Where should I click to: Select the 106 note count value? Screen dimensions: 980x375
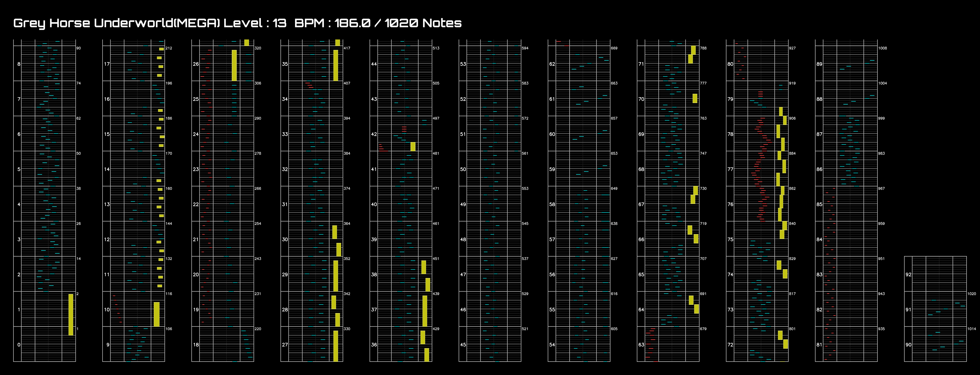168,329
